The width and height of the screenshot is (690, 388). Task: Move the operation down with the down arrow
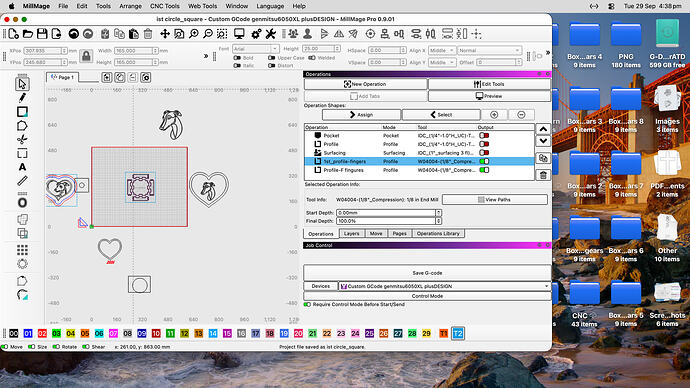(543, 141)
